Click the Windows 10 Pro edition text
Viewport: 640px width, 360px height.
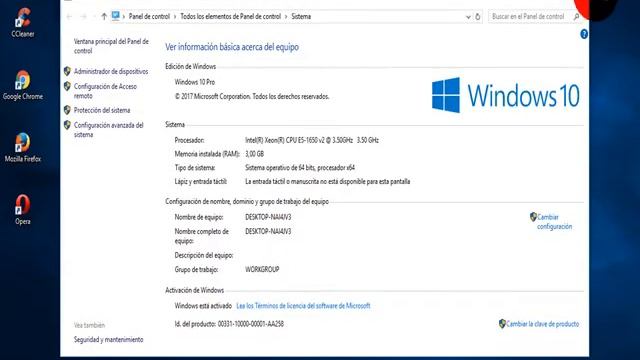tap(195, 82)
